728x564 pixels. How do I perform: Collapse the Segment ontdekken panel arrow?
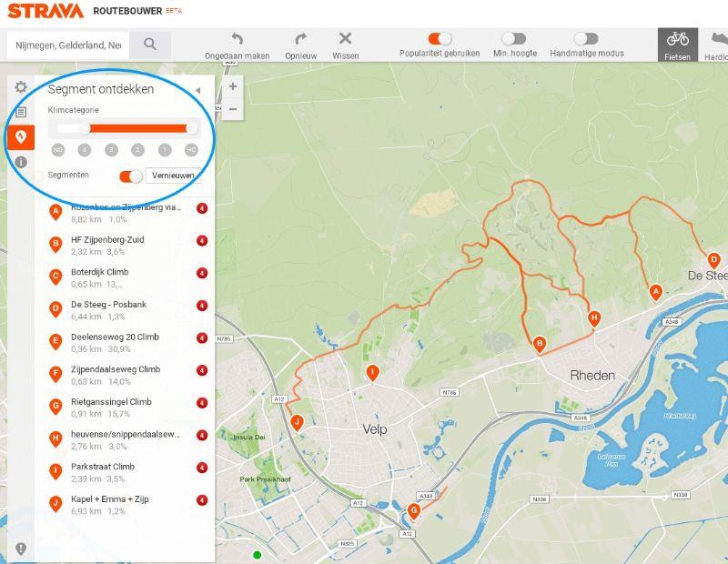pos(197,90)
